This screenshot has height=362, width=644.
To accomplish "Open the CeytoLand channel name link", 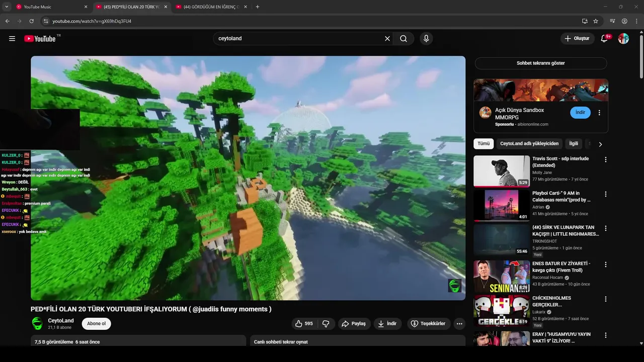I will pos(61,321).
